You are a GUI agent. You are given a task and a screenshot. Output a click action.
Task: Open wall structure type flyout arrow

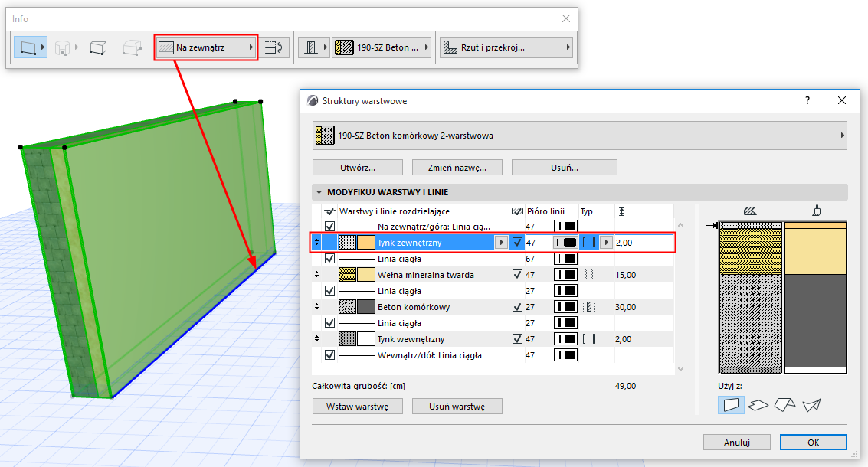pyautogui.click(x=325, y=47)
